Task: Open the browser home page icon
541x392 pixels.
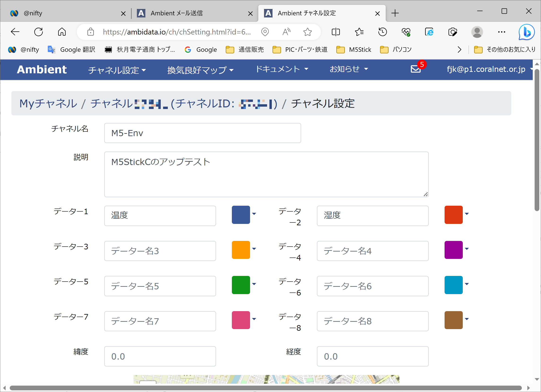Action: [x=62, y=32]
